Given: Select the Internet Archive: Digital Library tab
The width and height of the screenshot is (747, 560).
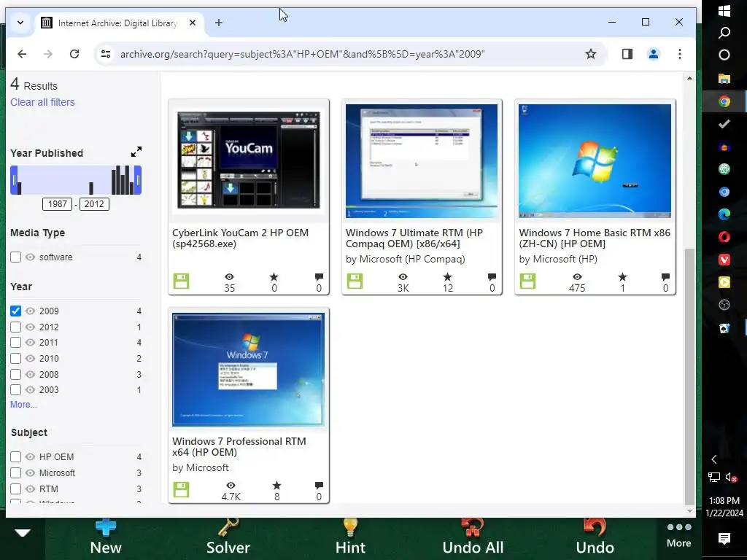Looking at the screenshot, I should (118, 23).
